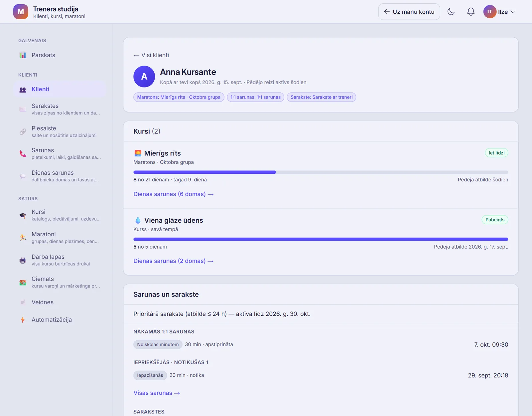Open Visas sarunas link
532x416 pixels.
tap(157, 393)
